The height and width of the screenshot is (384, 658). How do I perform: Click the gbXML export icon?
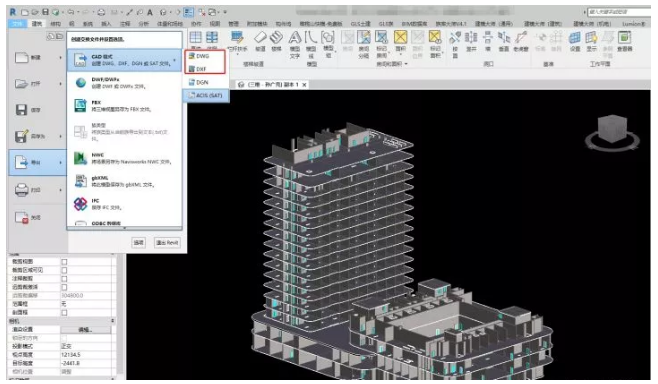[80, 181]
